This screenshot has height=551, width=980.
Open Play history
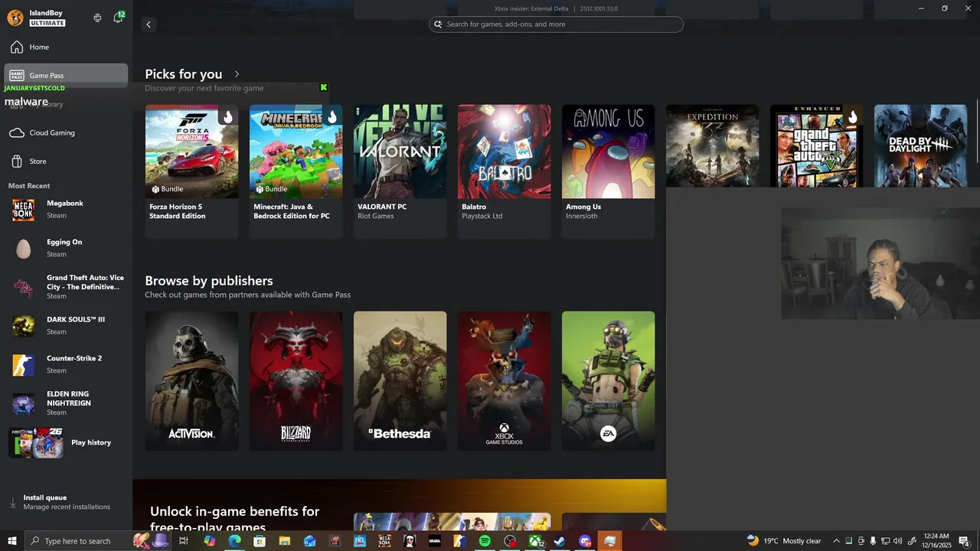66,442
